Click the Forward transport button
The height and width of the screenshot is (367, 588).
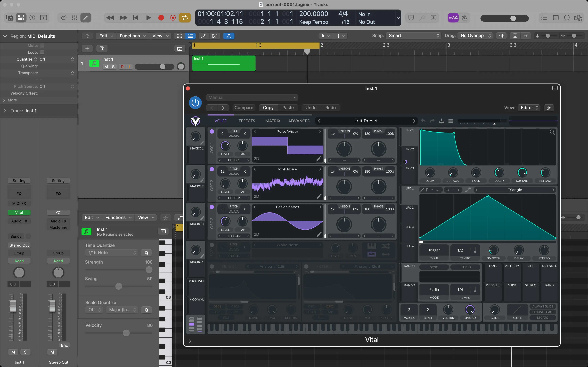pos(123,18)
